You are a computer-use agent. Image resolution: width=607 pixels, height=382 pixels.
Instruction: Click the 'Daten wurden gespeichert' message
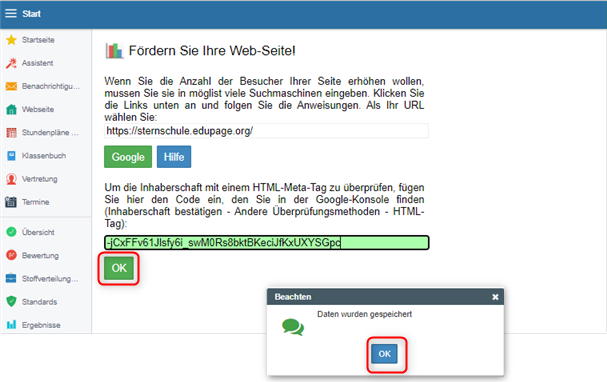click(364, 314)
